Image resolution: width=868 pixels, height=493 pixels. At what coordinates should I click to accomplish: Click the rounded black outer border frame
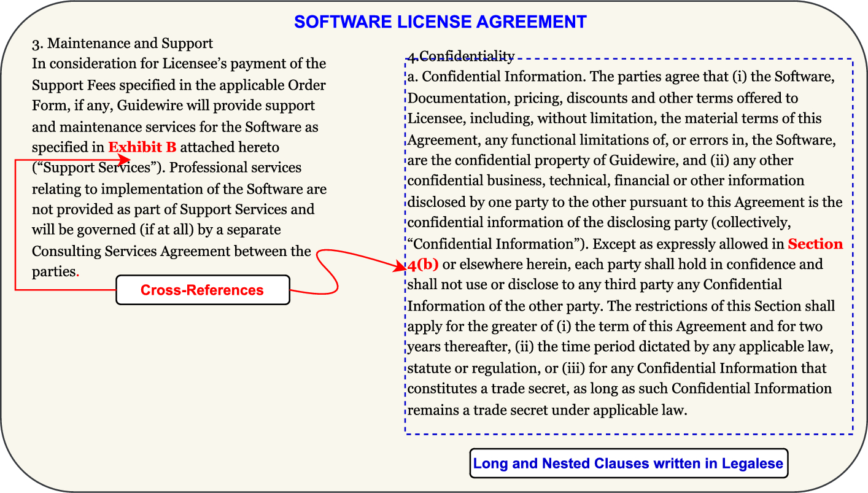pos(434,4)
